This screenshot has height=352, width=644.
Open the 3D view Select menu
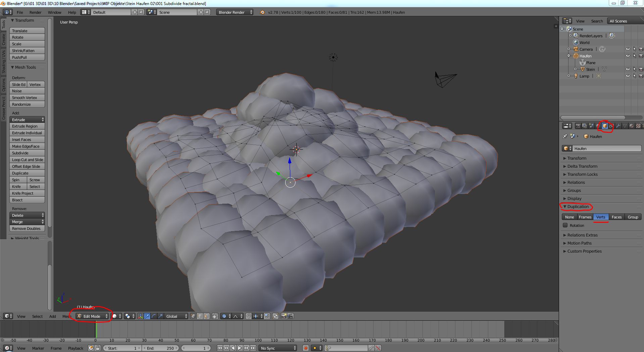click(37, 316)
